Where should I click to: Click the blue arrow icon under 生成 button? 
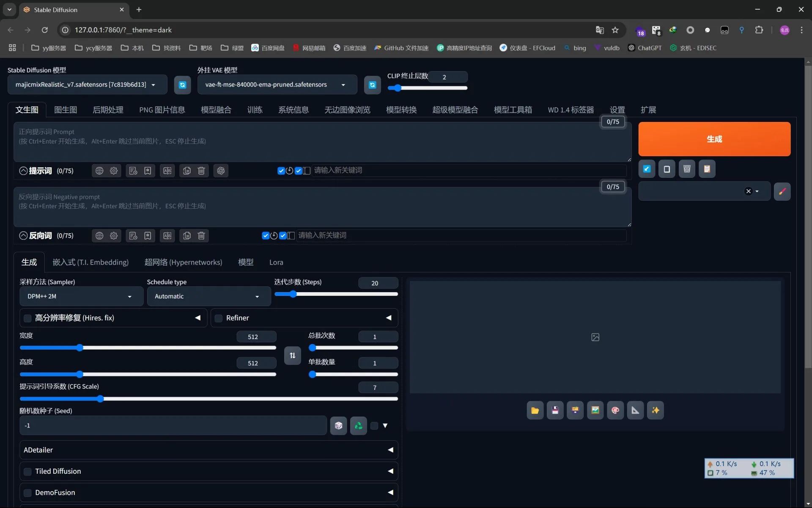click(x=647, y=169)
